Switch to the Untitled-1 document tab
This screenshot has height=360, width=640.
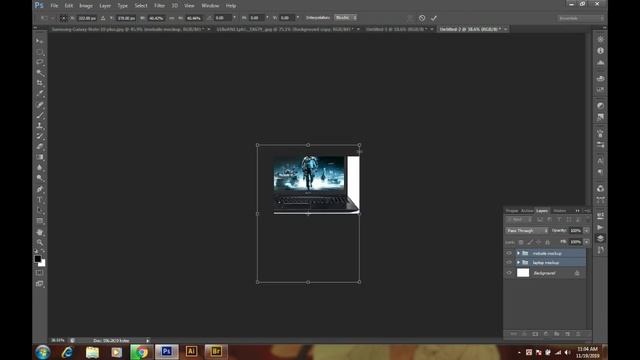396,29
